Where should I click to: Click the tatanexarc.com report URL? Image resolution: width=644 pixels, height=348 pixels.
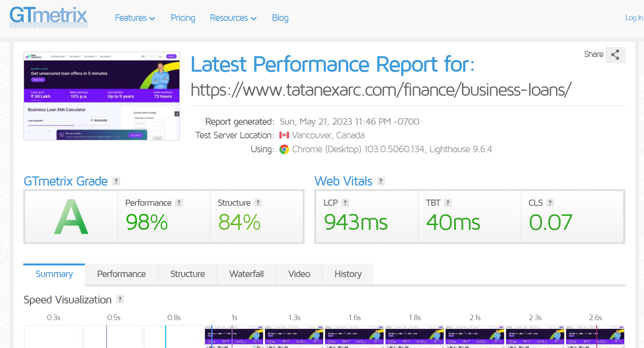381,90
